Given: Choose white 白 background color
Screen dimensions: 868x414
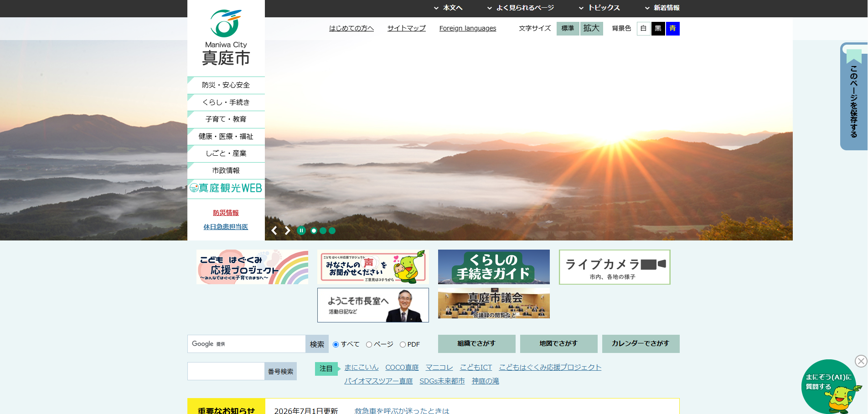Looking at the screenshot, I should coord(644,29).
